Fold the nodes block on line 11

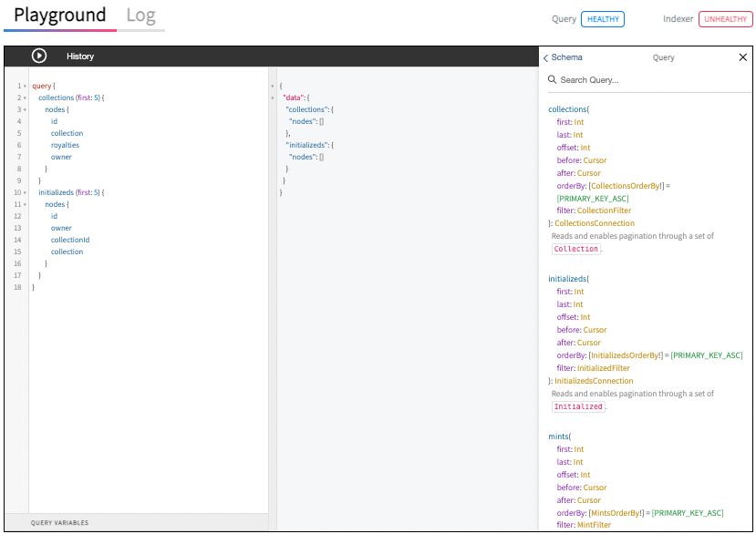[x=25, y=205]
